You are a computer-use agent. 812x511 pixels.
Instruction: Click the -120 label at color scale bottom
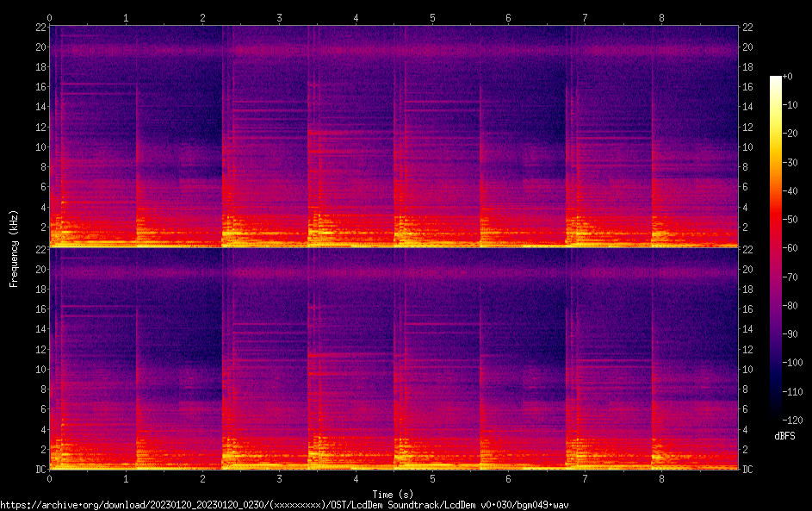(787, 418)
